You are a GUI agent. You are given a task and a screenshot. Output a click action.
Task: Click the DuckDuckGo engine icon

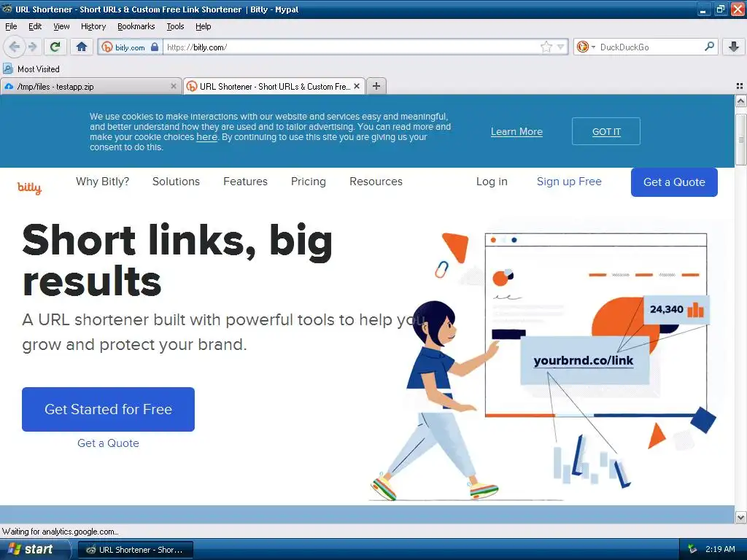point(582,47)
